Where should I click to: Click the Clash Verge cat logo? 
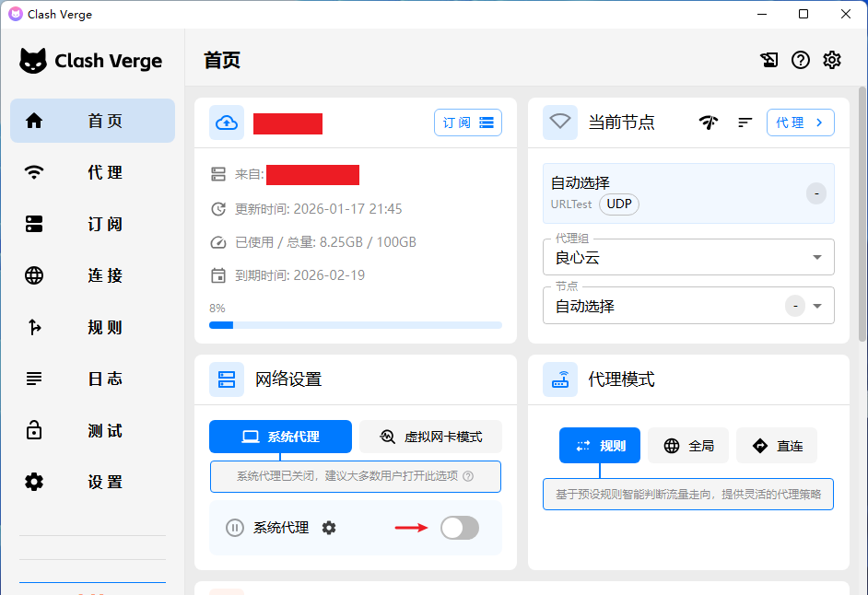(x=33, y=61)
